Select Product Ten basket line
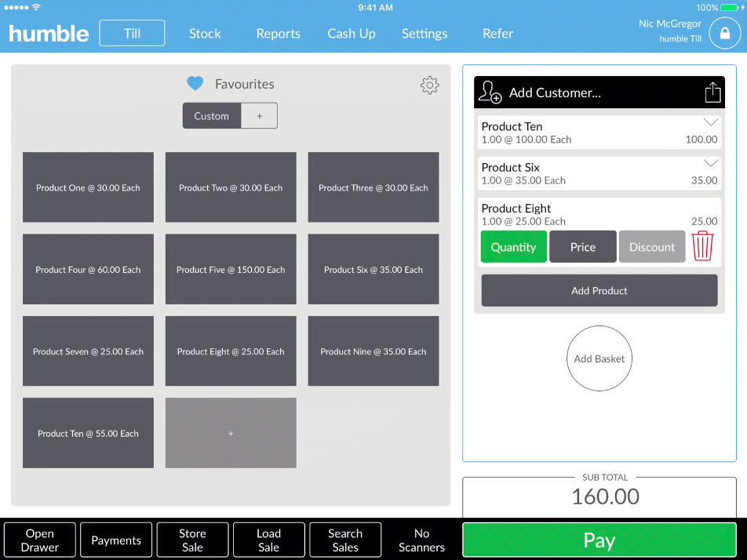Image resolution: width=747 pixels, height=560 pixels. [x=599, y=133]
